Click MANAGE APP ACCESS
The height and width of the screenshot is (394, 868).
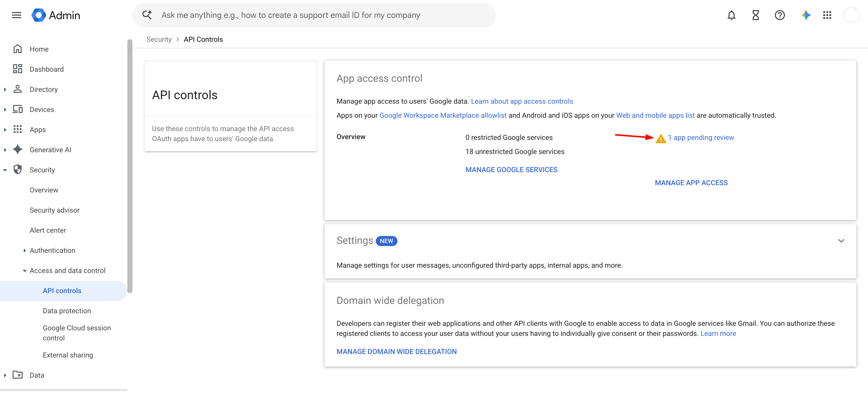click(x=691, y=183)
